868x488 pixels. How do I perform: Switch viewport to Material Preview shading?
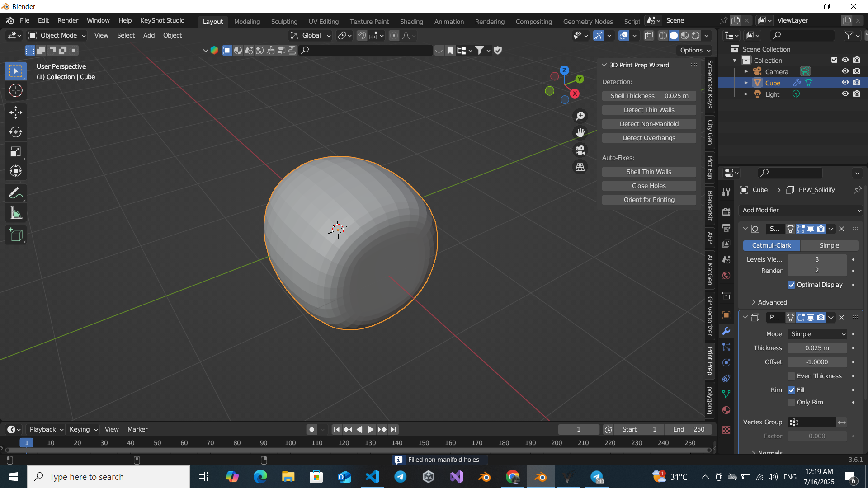(x=685, y=35)
